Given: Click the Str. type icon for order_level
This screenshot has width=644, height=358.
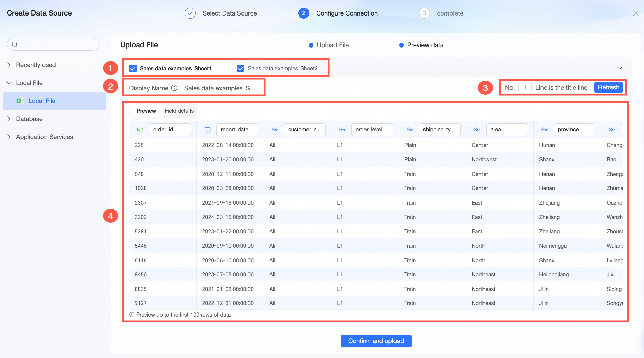Looking at the screenshot, I should (x=343, y=129).
